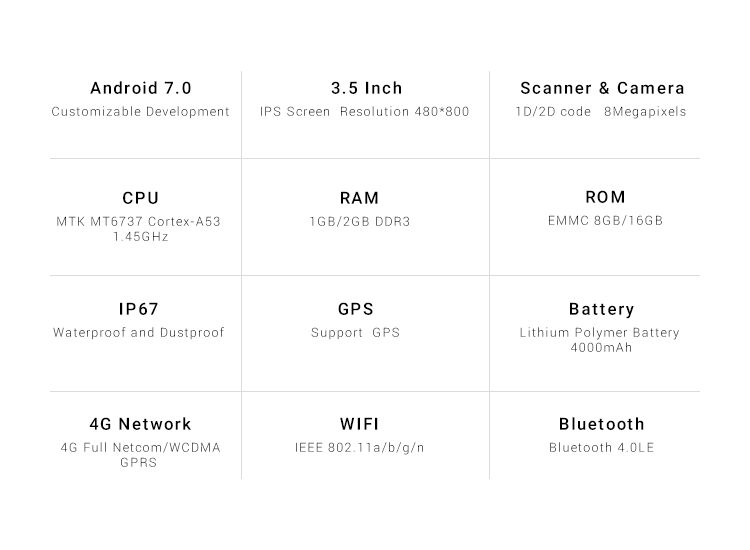750x550 pixels.
Task: Select Waterproof and Dustproof text
Action: tap(138, 332)
